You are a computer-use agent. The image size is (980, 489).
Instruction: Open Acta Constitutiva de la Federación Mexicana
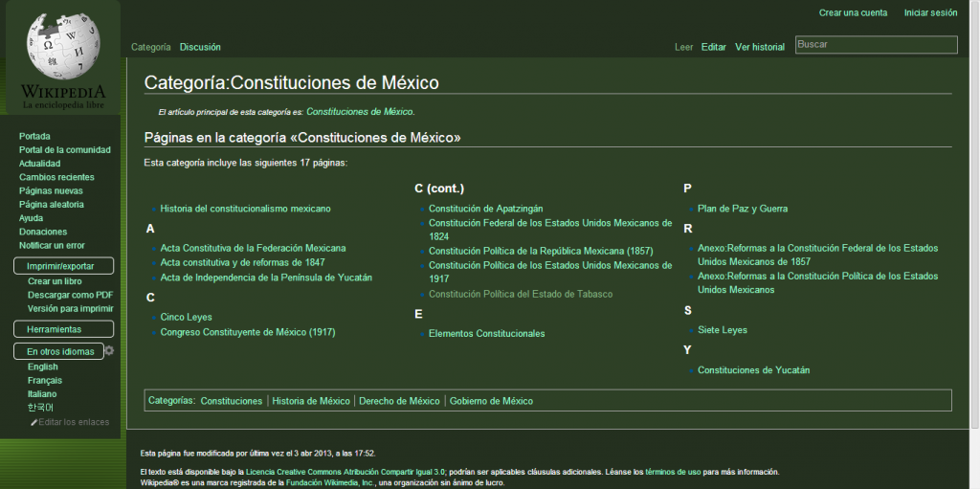[x=253, y=248]
